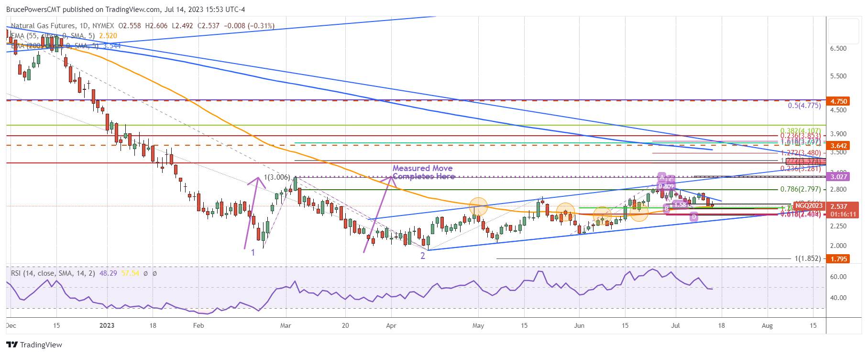Click the Jun label on time axis
This screenshot has width=868, height=355.
click(579, 326)
